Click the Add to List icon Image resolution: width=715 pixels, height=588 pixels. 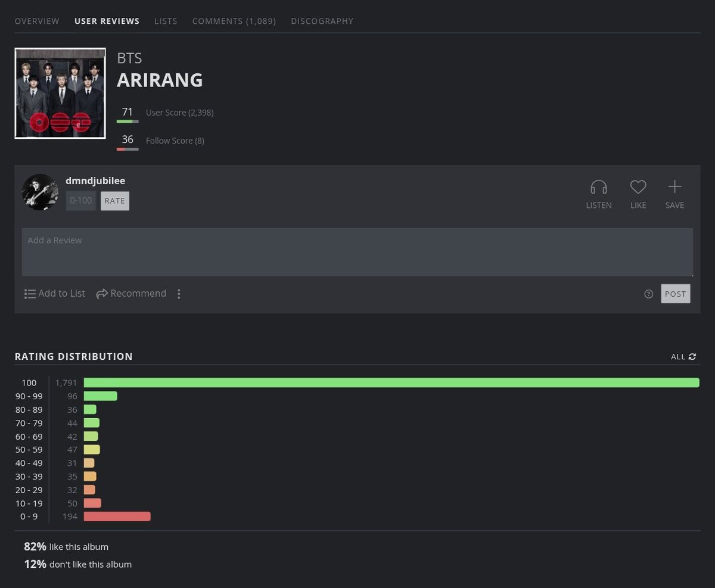(30, 294)
